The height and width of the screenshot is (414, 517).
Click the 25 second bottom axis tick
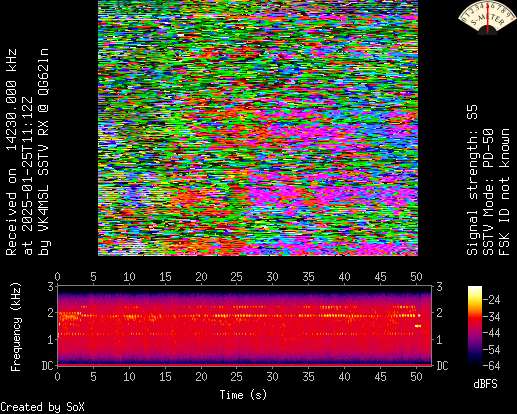[x=236, y=377]
